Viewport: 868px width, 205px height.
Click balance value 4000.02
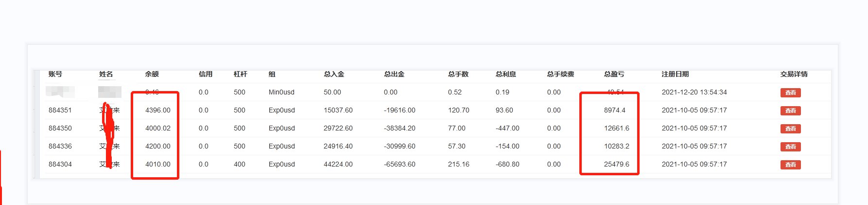click(x=158, y=128)
